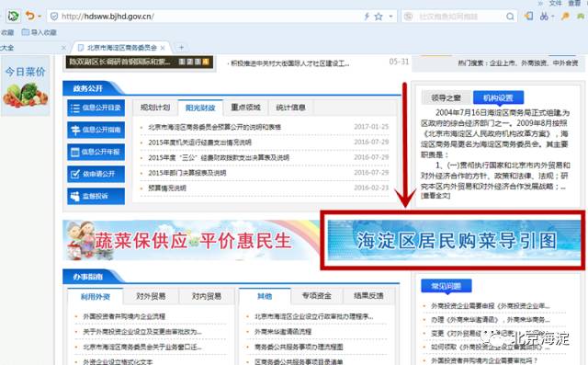588x365 pixels.
Task: Switch to the 领导之窗 tab
Action: 446,97
